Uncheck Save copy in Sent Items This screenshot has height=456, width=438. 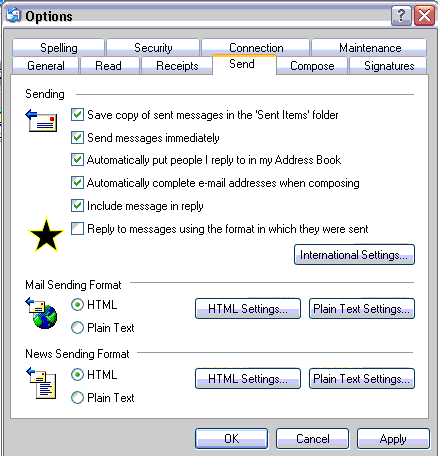click(77, 115)
